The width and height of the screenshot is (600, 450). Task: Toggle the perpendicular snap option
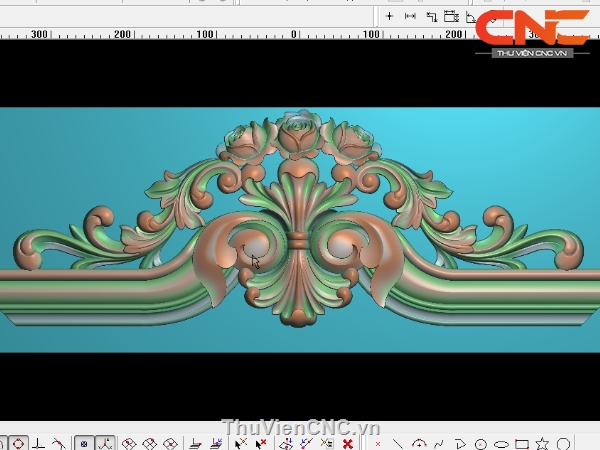tap(38, 443)
